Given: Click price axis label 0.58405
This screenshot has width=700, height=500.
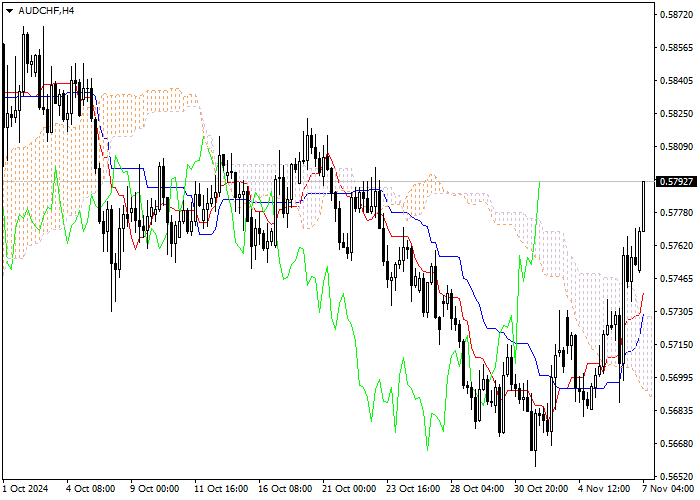Looking at the screenshot, I should tap(676, 81).
